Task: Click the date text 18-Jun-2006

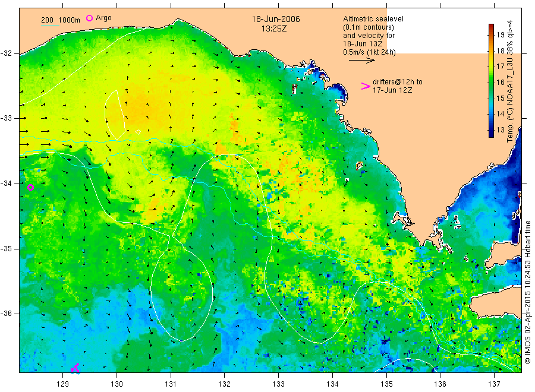Action: pos(276,19)
